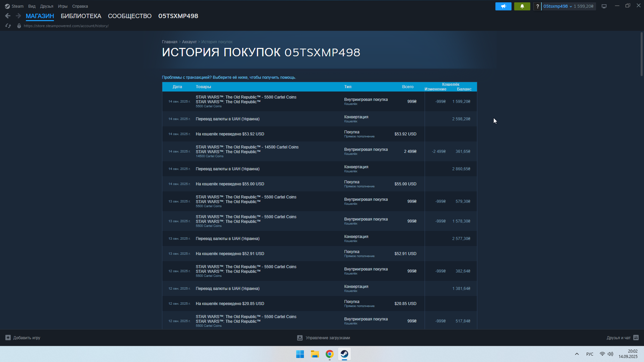Screen dimensions: 644x362
Task: Click the wallet balance 1 599,20₴ in header
Action: pyautogui.click(x=584, y=6)
